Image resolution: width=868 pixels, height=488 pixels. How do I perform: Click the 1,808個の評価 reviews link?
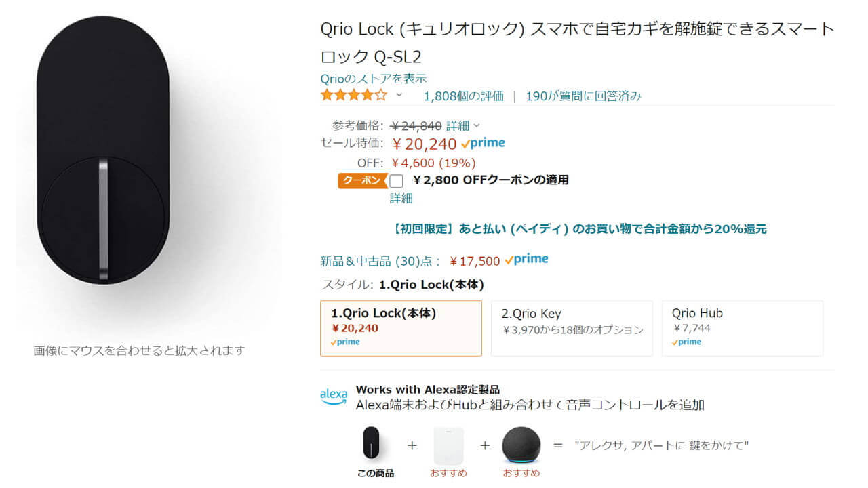point(463,96)
